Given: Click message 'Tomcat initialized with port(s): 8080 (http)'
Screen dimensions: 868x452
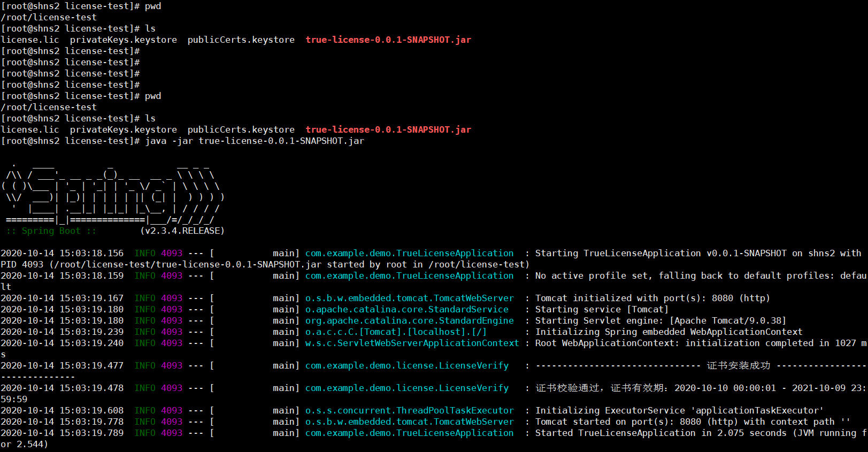Looking at the screenshot, I should pyautogui.click(x=653, y=298).
